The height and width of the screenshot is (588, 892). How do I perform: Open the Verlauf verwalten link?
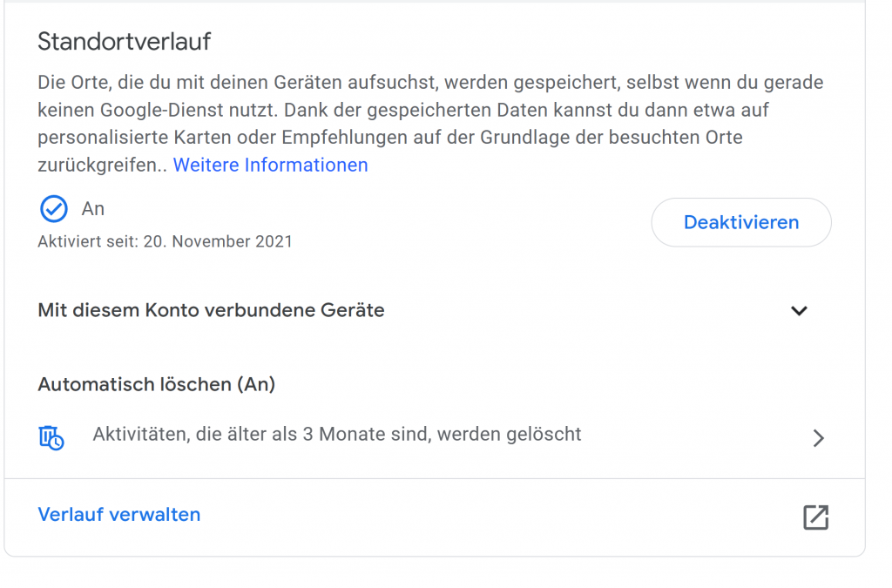pyautogui.click(x=118, y=515)
